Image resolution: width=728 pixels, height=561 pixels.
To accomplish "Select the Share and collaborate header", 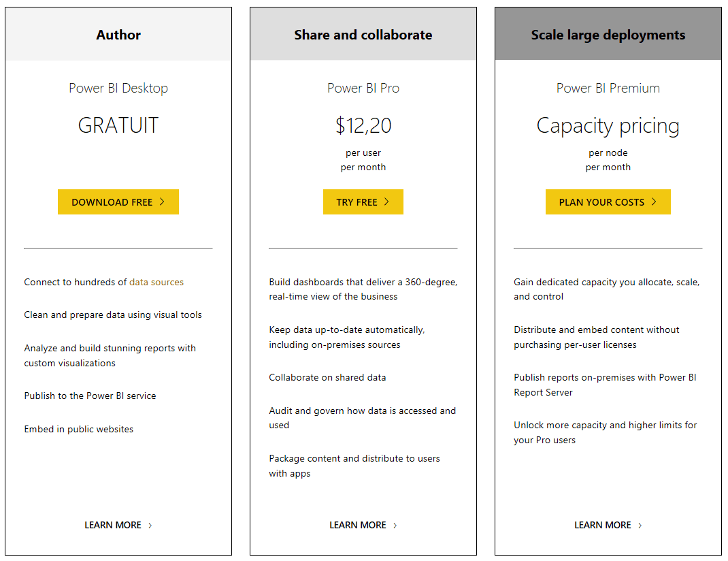I will [x=363, y=35].
